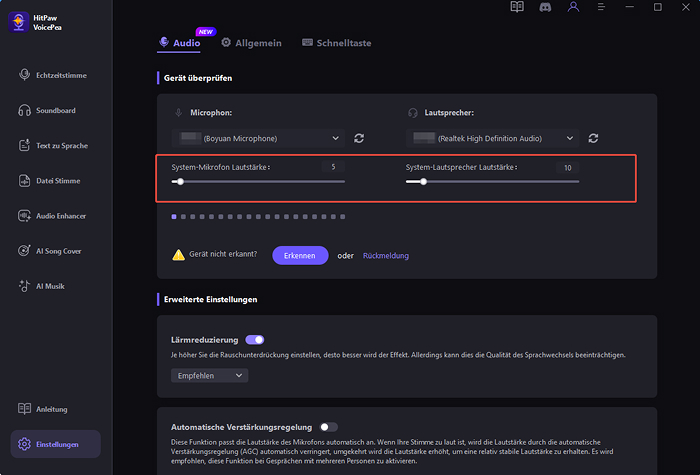The width and height of the screenshot is (700, 475).
Task: Toggle the Lärmreduzierung switch
Action: pyautogui.click(x=255, y=340)
